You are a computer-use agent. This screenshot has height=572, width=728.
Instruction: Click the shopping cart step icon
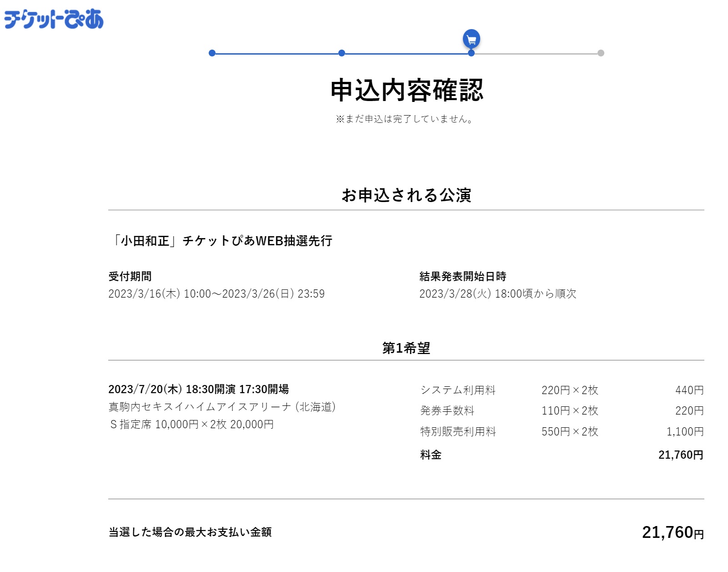tap(471, 39)
